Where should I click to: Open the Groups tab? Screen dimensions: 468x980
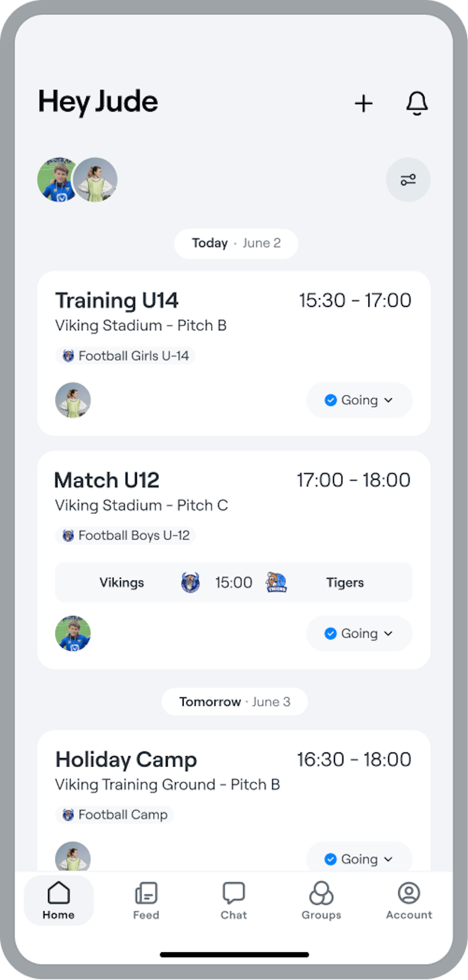pyautogui.click(x=321, y=900)
